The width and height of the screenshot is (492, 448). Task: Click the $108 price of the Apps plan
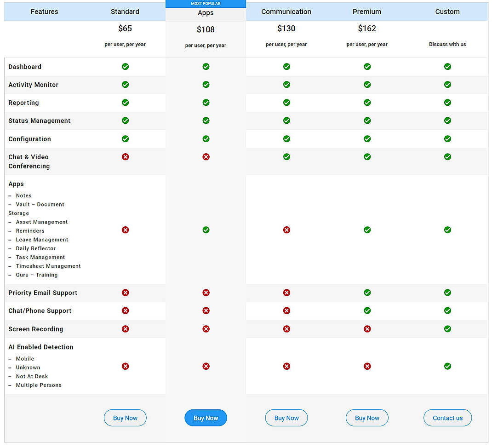(x=206, y=29)
